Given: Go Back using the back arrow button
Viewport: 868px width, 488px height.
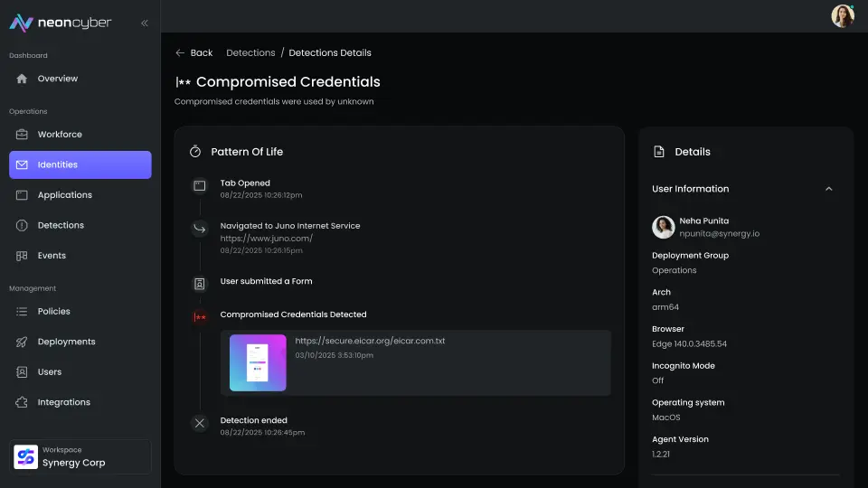Looking at the screenshot, I should click(194, 52).
